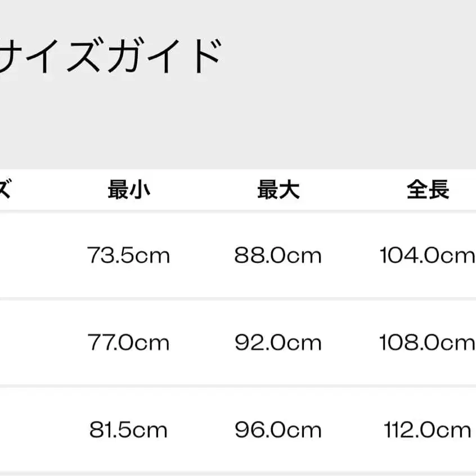
Task: Select the 最大 column header
Action: coord(279,191)
